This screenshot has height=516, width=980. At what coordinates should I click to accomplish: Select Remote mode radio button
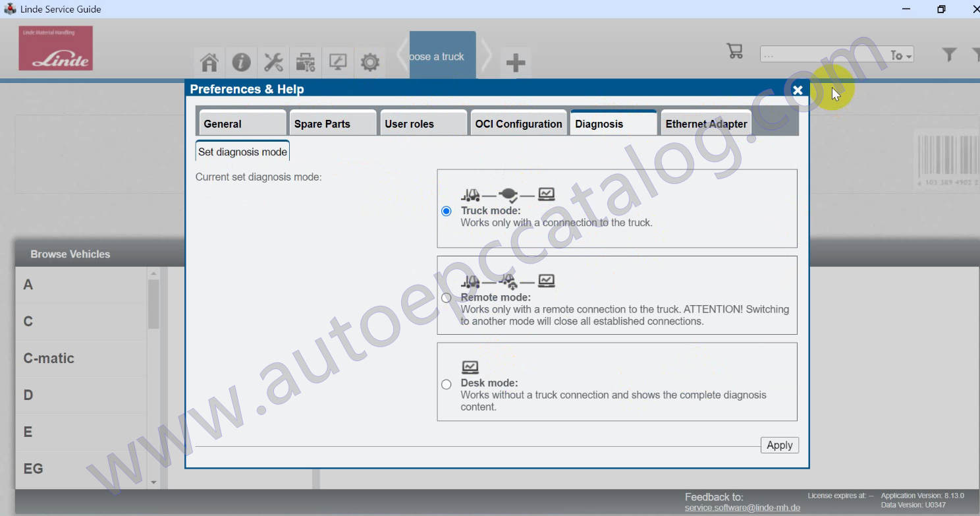click(447, 298)
